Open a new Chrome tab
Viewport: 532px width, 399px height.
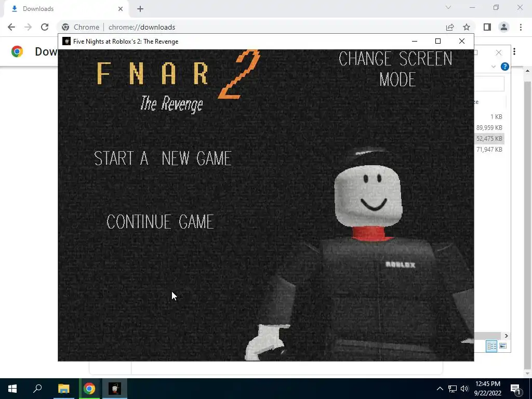[140, 9]
